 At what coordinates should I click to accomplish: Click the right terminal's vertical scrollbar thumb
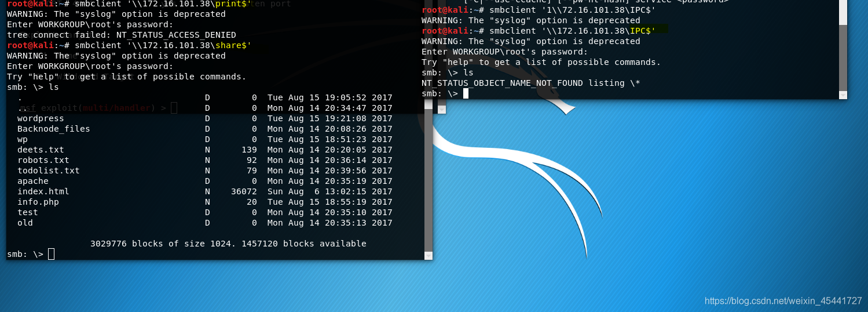click(843, 57)
